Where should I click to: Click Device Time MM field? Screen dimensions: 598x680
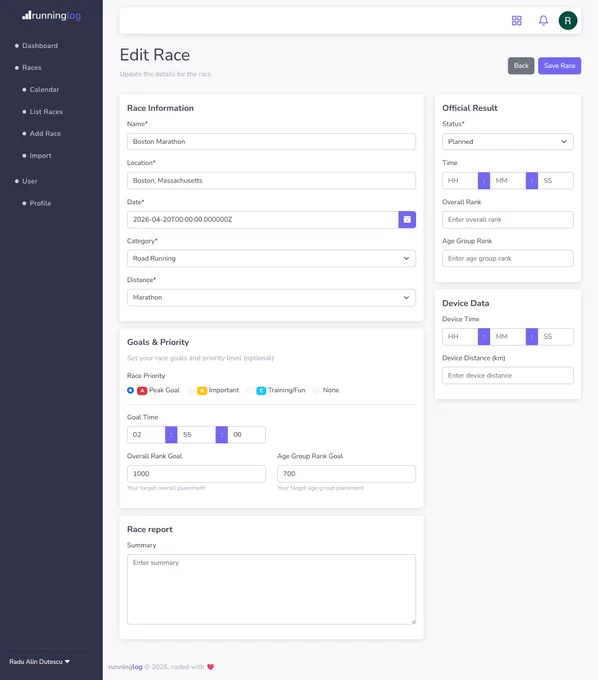[508, 337]
